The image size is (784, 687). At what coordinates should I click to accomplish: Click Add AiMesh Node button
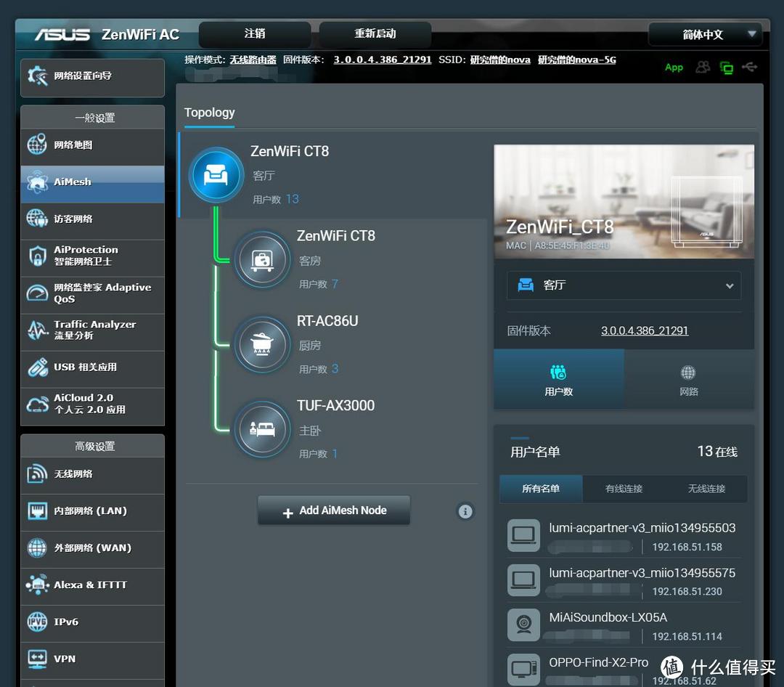(334, 511)
